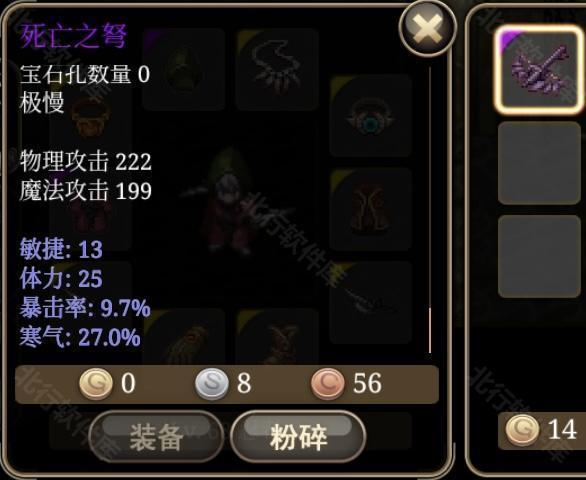Click the silver coin icon in price bar
586x480 pixels.
click(x=212, y=384)
